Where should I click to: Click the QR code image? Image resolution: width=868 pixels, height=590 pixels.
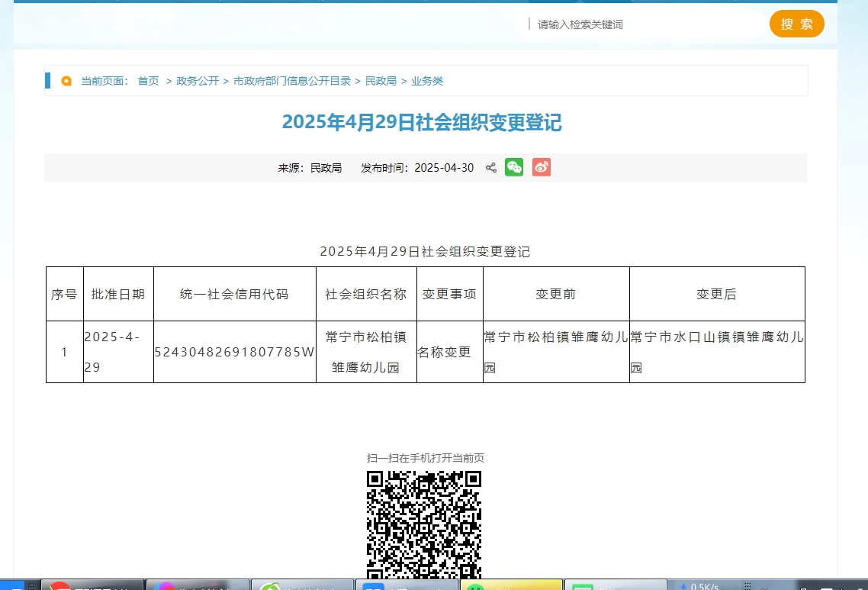tap(424, 524)
